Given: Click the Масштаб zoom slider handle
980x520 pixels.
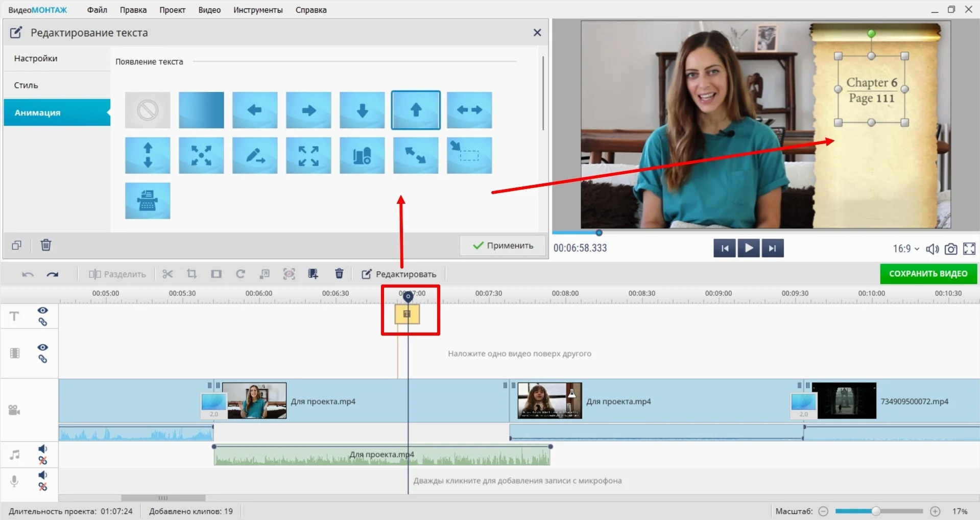Looking at the screenshot, I should click(876, 511).
